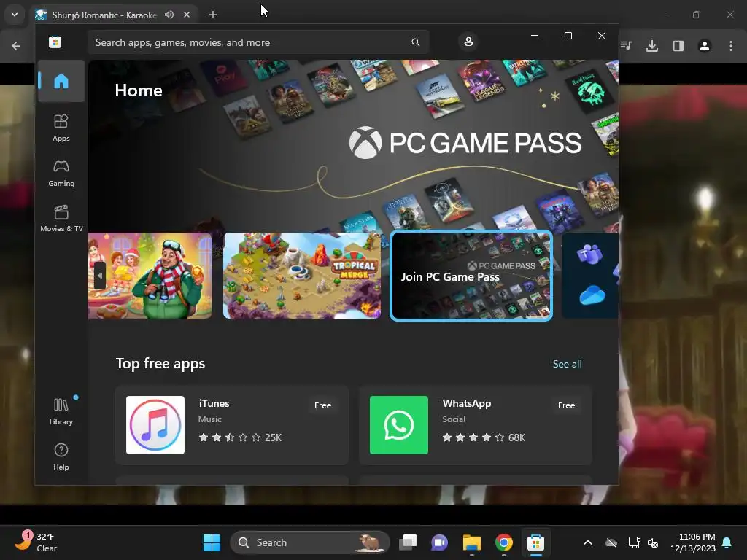
Task: Open the WhatsApp app icon
Action: [x=399, y=425]
